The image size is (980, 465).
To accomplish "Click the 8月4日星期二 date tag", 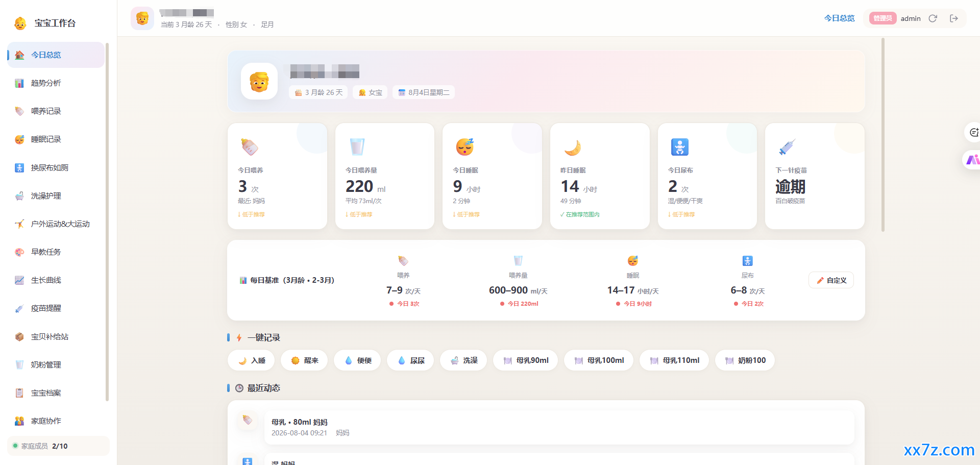I will pyautogui.click(x=424, y=92).
